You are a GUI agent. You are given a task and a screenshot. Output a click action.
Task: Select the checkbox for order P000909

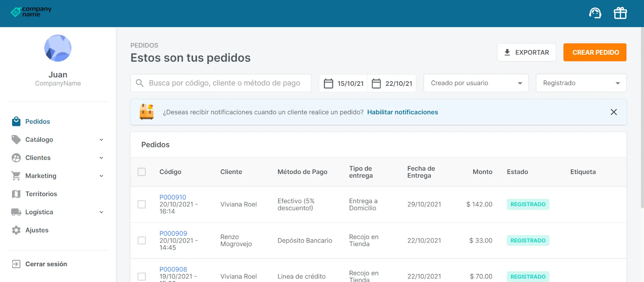[142, 241]
